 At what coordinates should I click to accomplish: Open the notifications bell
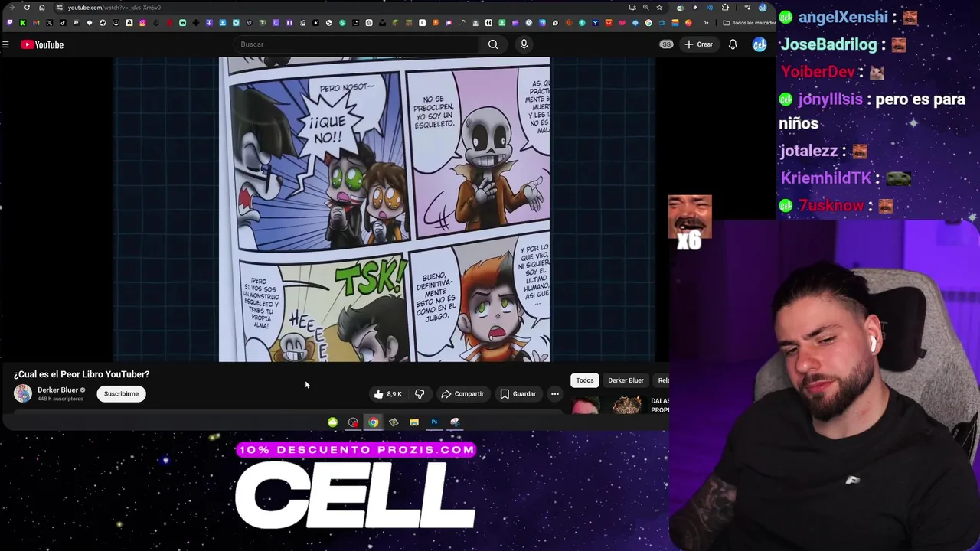coord(733,44)
